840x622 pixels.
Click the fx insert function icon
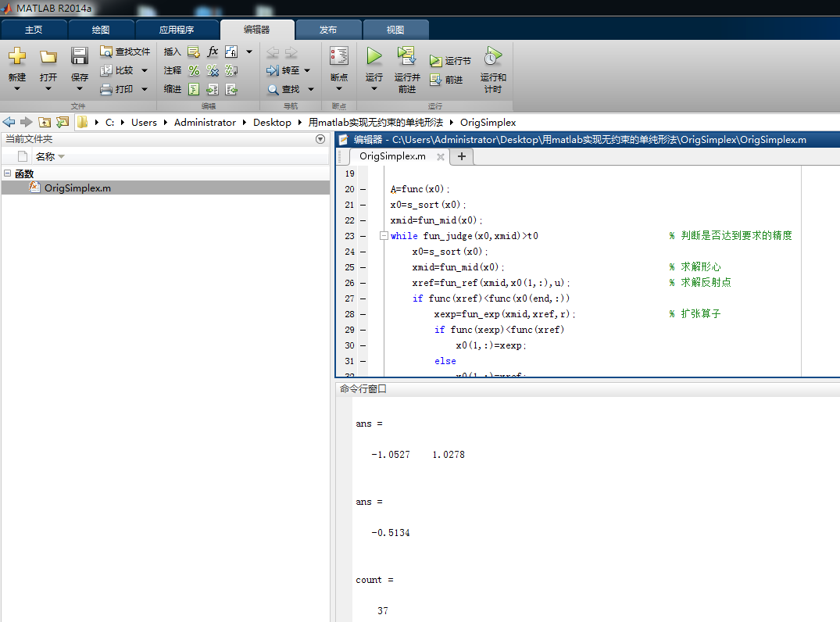click(x=213, y=52)
